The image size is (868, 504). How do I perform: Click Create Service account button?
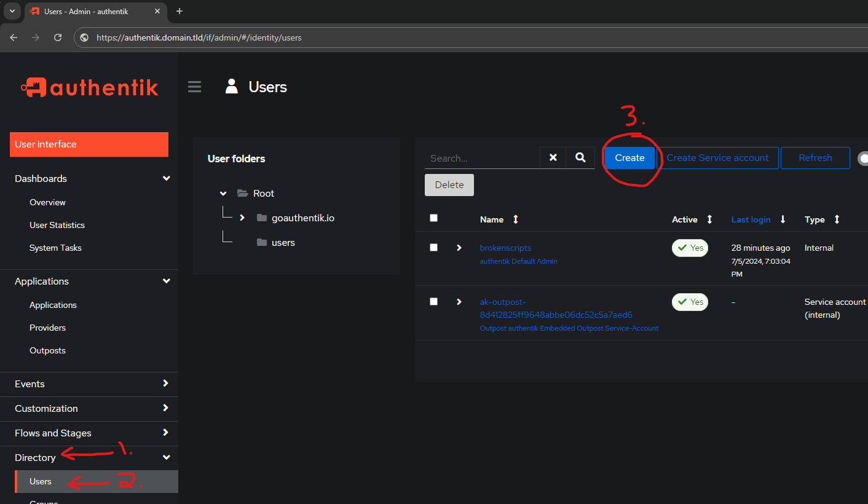tap(717, 158)
